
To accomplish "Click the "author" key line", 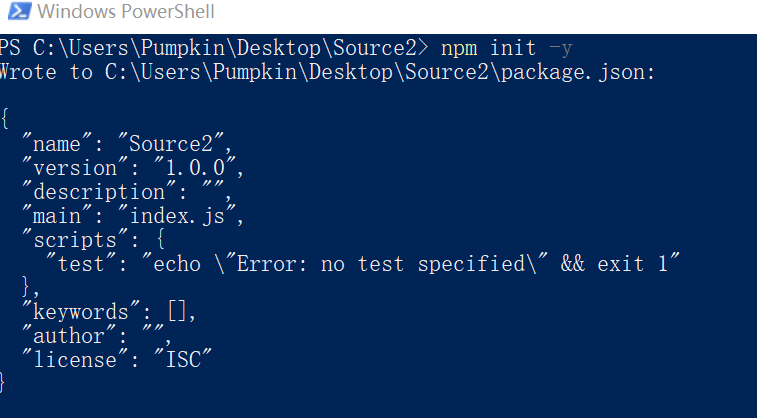I will [x=97, y=336].
